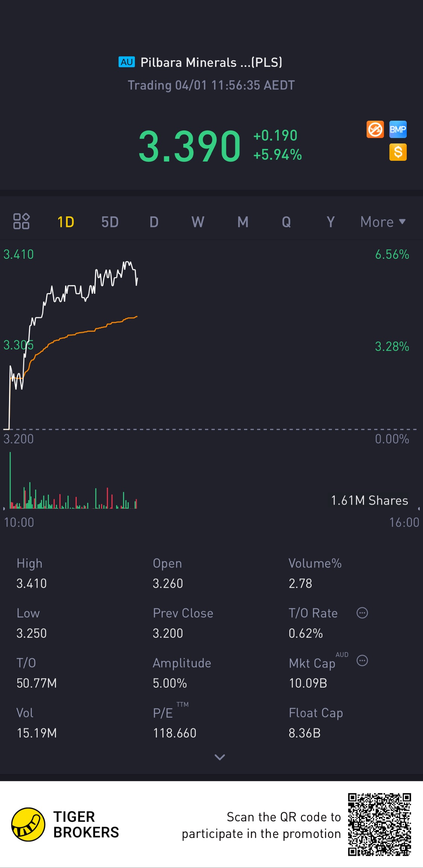Tap the Pilbara Minerals (PLS) title
The width and height of the screenshot is (423, 868).
pyautogui.click(x=211, y=62)
